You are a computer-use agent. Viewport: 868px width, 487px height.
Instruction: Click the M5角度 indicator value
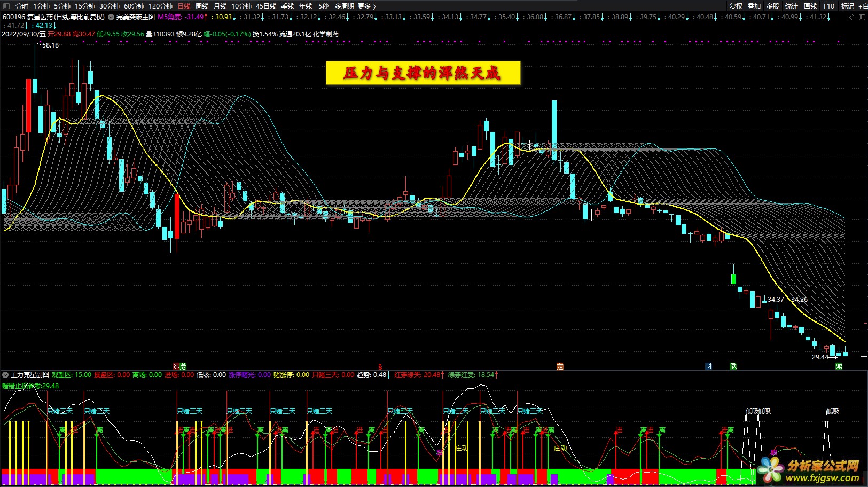182,17
